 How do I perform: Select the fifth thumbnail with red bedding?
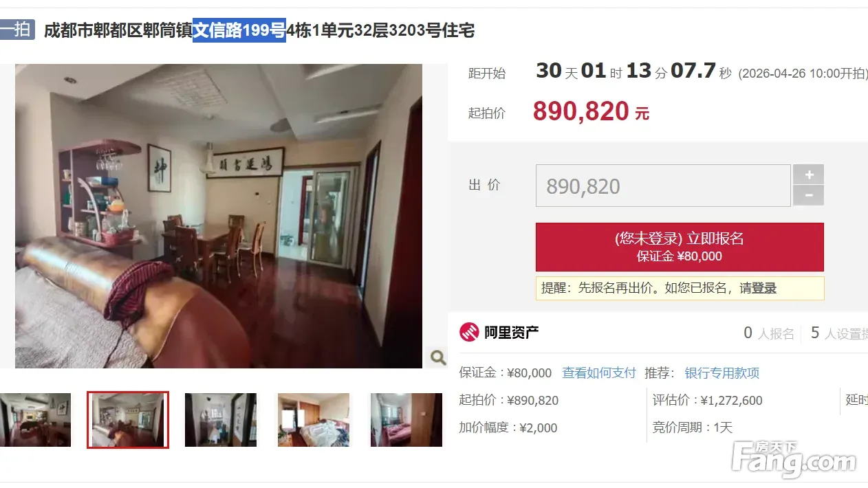coord(406,420)
